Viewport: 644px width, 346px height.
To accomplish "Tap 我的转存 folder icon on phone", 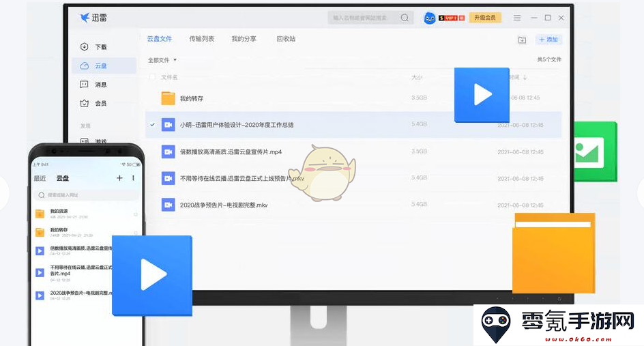I will [x=40, y=232].
